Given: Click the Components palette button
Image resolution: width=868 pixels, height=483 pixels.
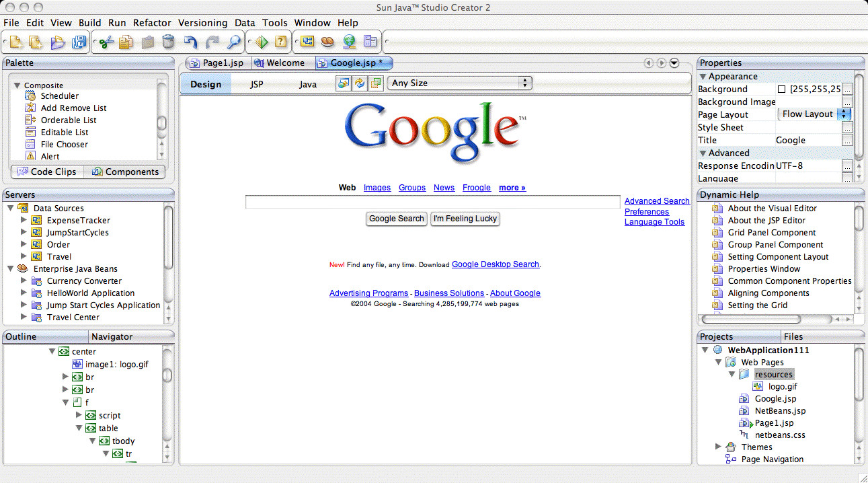Looking at the screenshot, I should [125, 172].
